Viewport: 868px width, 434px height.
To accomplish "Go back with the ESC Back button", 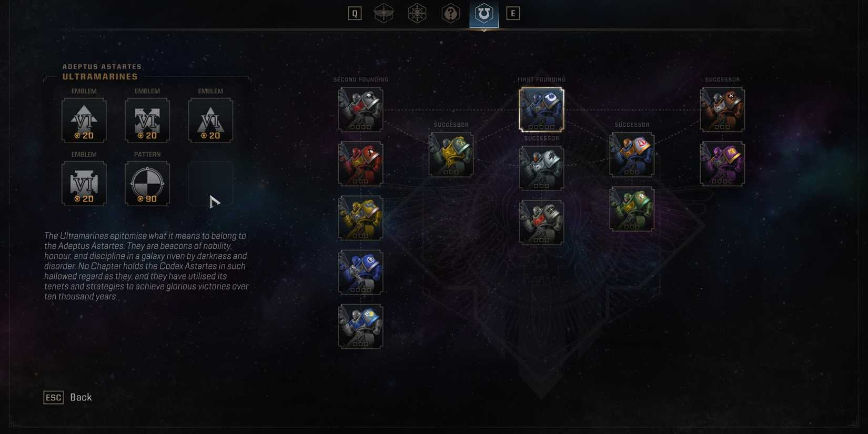I will 68,397.
